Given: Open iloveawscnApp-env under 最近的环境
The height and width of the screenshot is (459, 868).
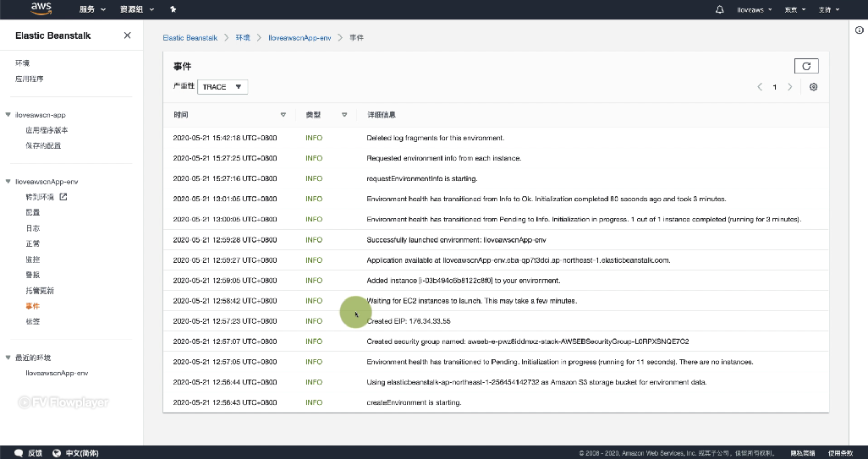Looking at the screenshot, I should (57, 373).
